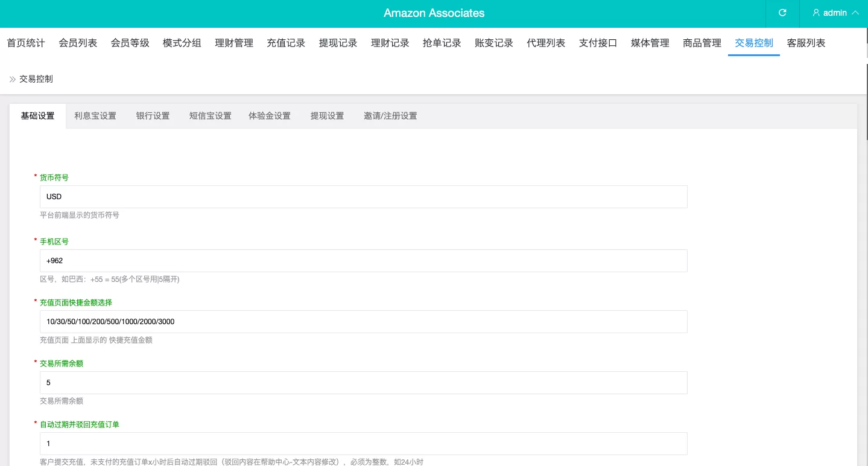Click the +962 phone area code field
Viewport: 868px width, 466px height.
tap(363, 261)
